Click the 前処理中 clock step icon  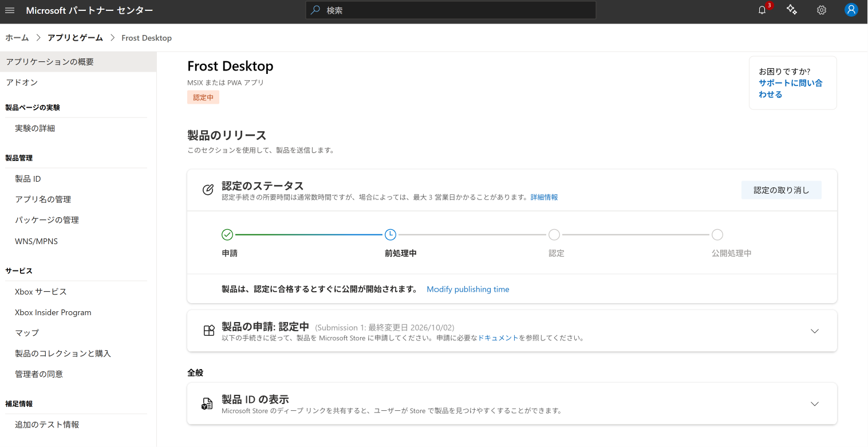pos(390,234)
